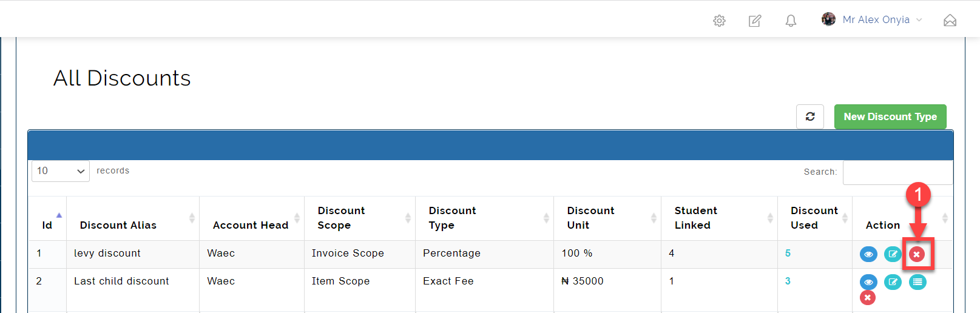Sort table by Id column
The image size is (980, 313).
47,218
